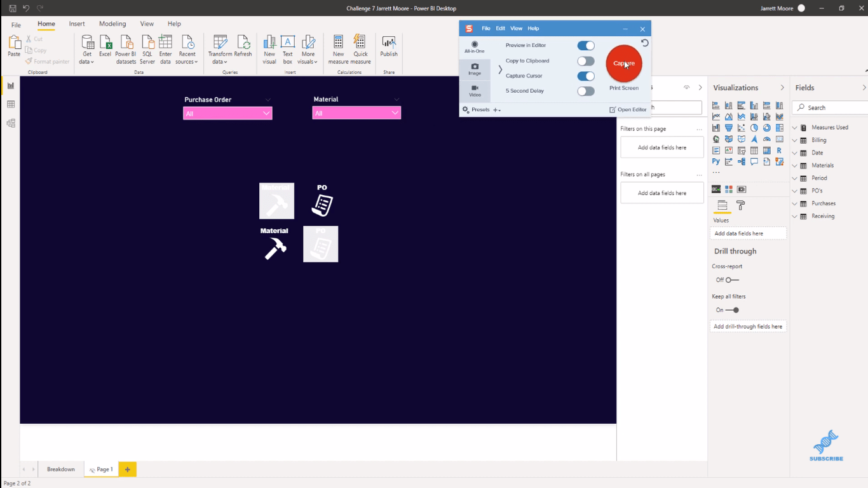
Task: Select the Q&A visual icon
Action: pyautogui.click(x=754, y=162)
